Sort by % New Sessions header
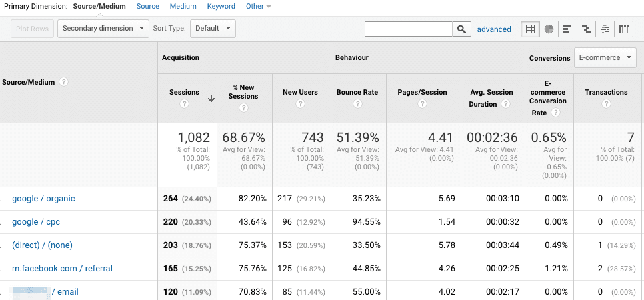 pos(243,92)
